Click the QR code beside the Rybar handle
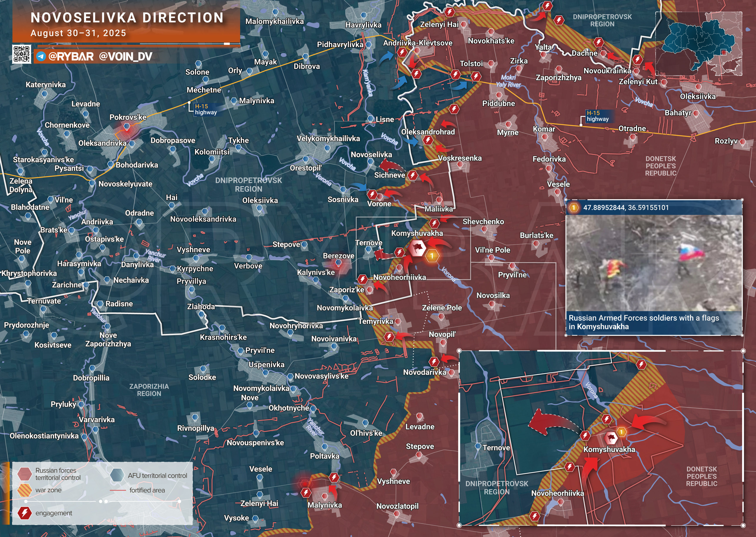This screenshot has width=756, height=537. point(22,54)
